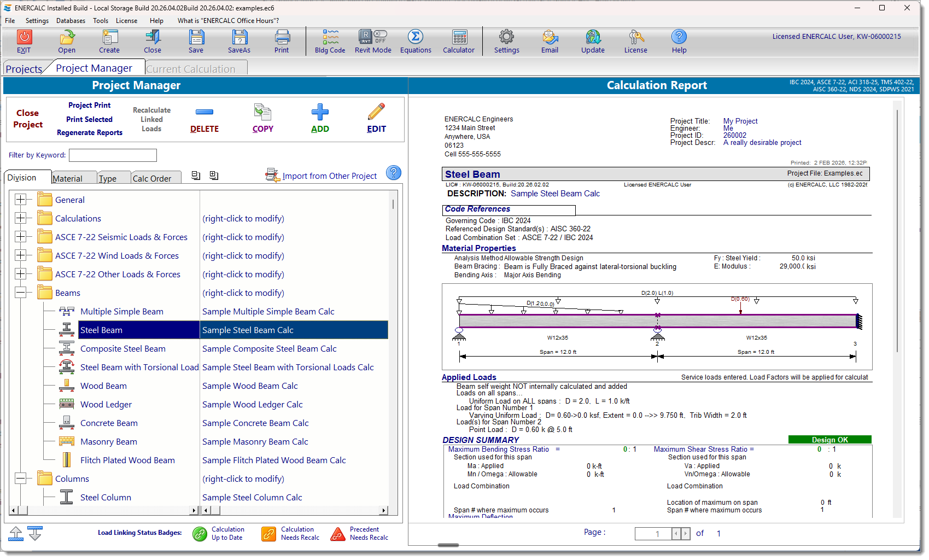929x560 pixels.
Task: Go to previous report page arrow
Action: pyautogui.click(x=676, y=534)
